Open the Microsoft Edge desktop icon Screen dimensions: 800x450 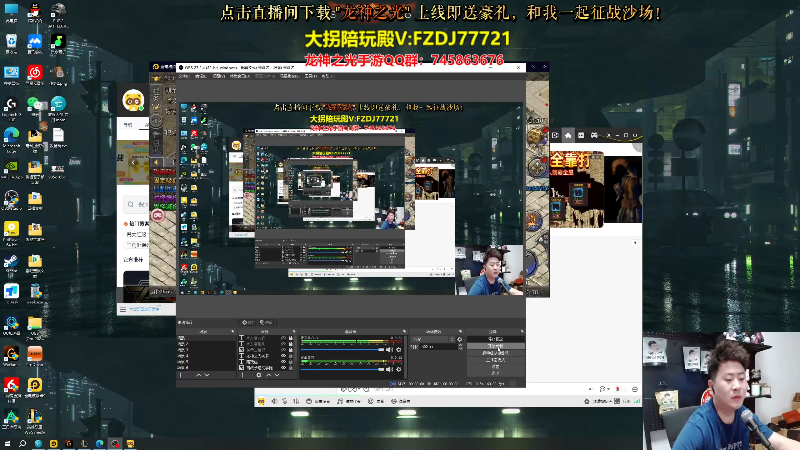click(11, 140)
